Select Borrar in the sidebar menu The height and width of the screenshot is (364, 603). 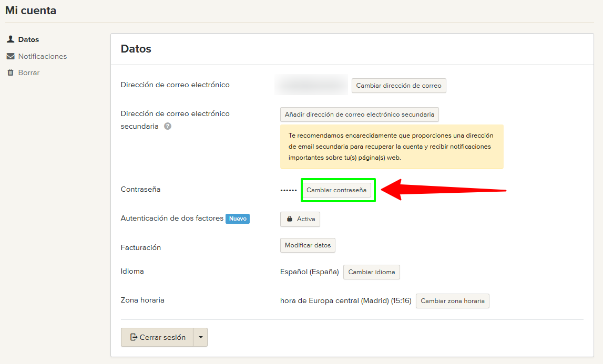pyautogui.click(x=29, y=72)
